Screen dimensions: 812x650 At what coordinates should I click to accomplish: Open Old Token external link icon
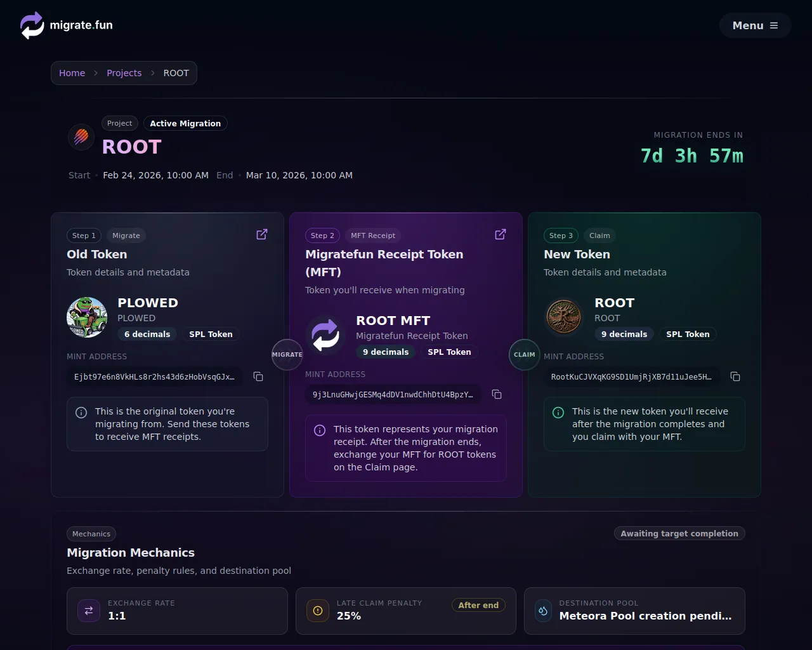(261, 235)
